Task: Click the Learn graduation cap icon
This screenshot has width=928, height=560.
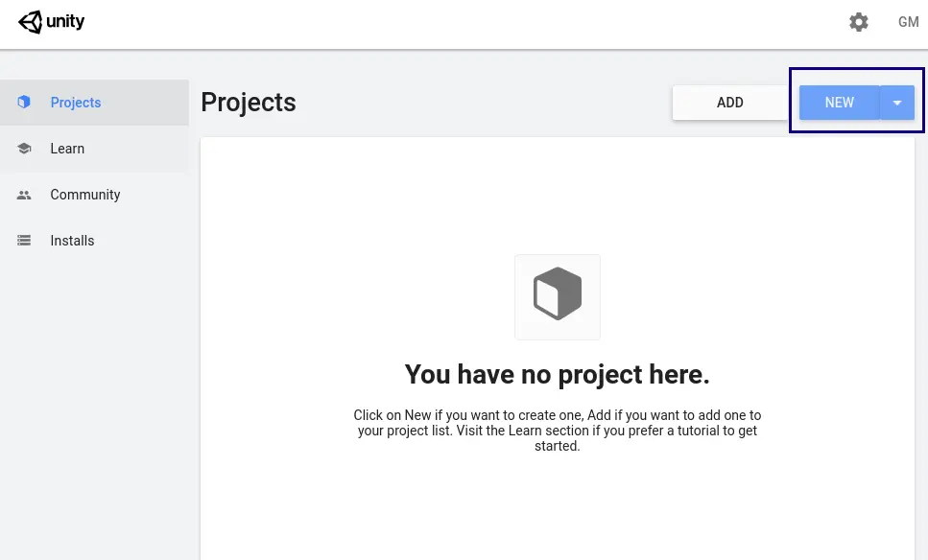Action: click(24, 149)
